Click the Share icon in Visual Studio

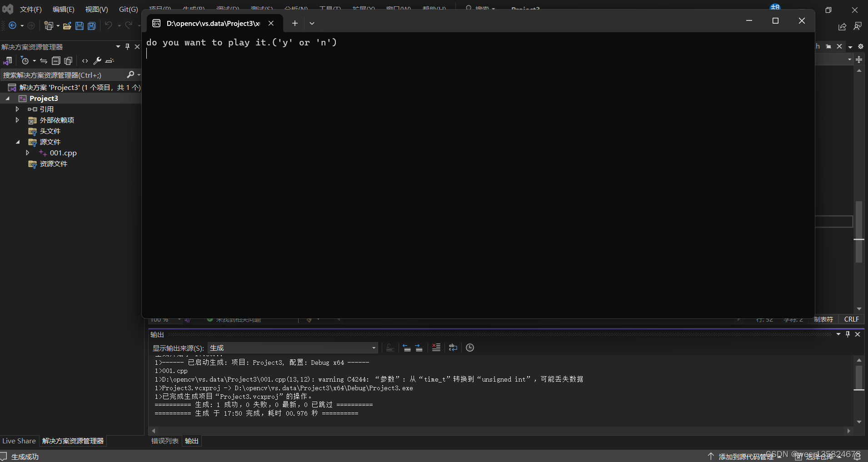tap(842, 27)
